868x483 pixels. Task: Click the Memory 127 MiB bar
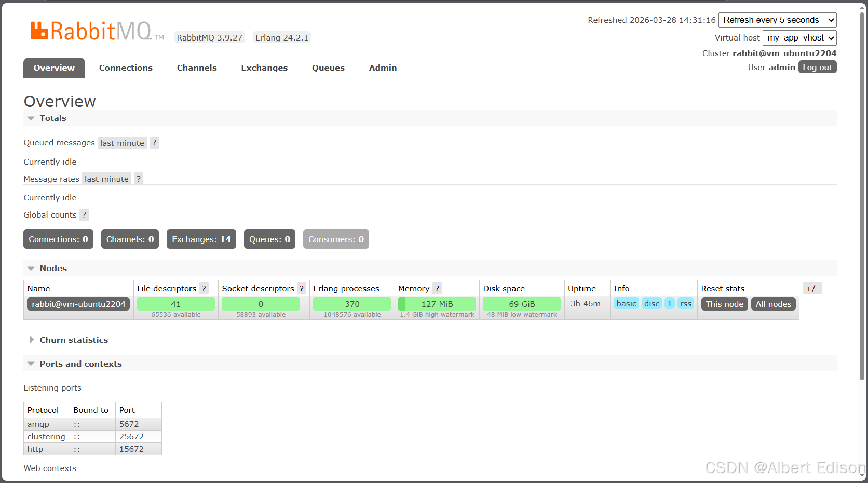pyautogui.click(x=437, y=304)
